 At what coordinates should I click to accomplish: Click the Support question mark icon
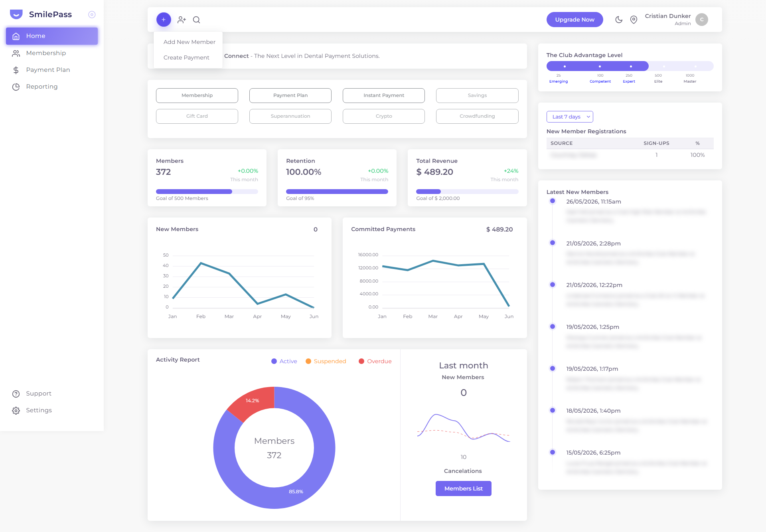click(x=16, y=394)
